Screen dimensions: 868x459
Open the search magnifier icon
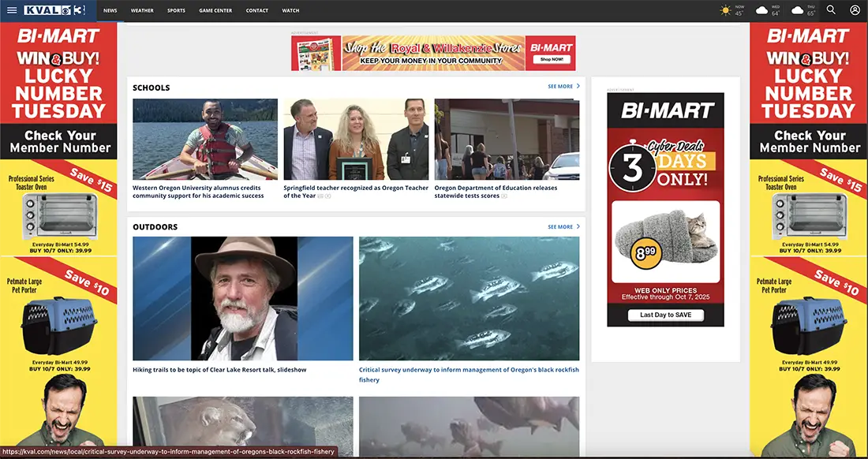coord(831,10)
